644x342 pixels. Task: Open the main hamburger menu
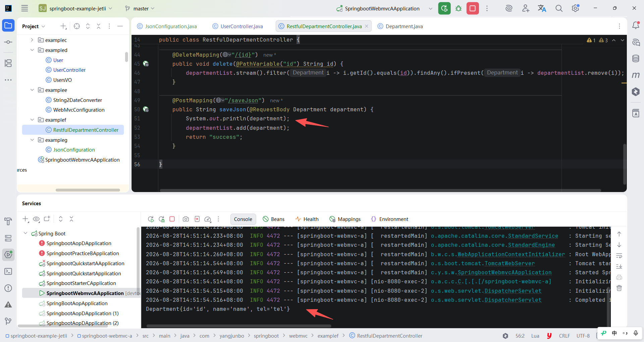(x=24, y=8)
